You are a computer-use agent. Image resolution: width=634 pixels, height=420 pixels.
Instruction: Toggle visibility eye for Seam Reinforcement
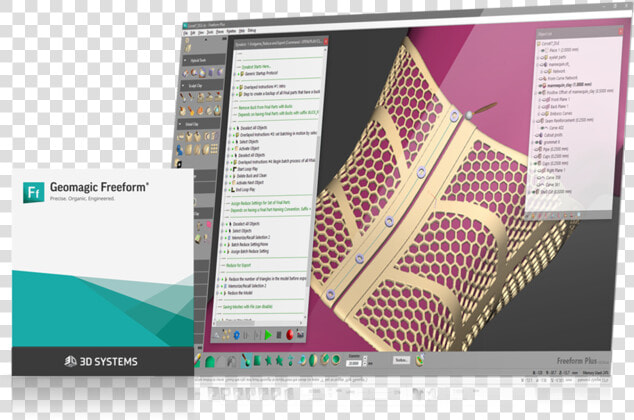[539, 121]
